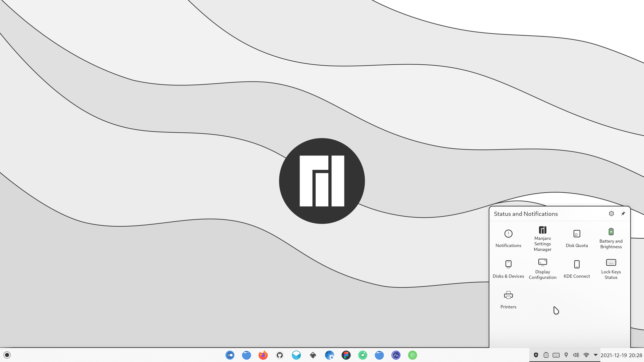Open the application launcher circle button
The height and width of the screenshot is (362, 644).
[x=7, y=355]
